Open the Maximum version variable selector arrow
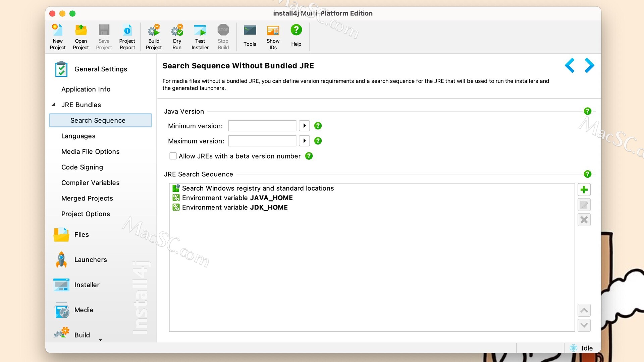The height and width of the screenshot is (362, 644). 304,141
